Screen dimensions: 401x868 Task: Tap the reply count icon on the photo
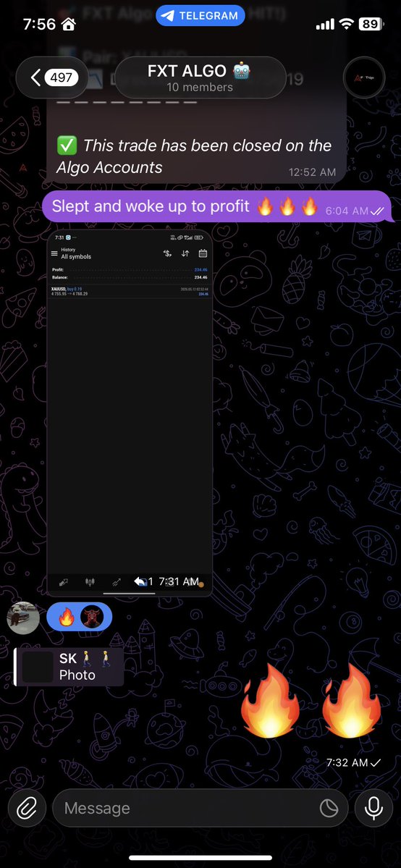coord(143,581)
